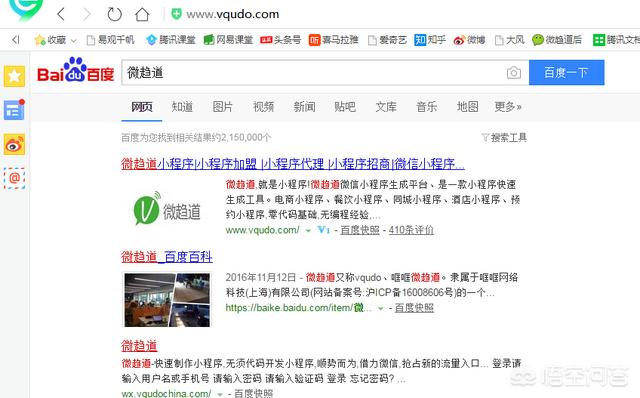This screenshot has width=640, height=398.
Task: Open 百度快照 for the 百度百科 result
Action: [414, 307]
